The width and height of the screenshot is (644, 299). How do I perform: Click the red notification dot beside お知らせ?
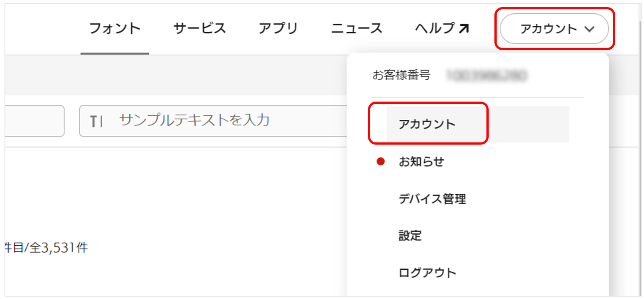[380, 162]
